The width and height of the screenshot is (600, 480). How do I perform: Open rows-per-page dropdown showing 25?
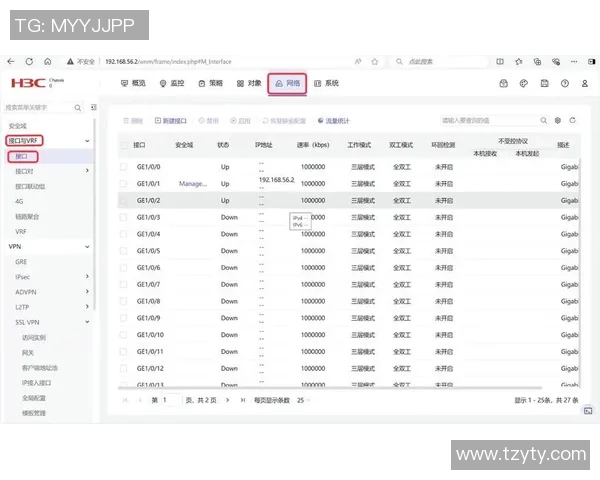303,400
